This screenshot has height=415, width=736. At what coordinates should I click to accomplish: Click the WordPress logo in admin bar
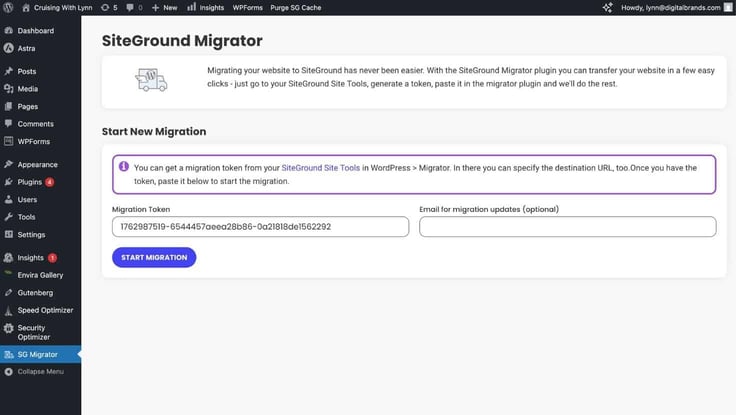pyautogui.click(x=8, y=8)
